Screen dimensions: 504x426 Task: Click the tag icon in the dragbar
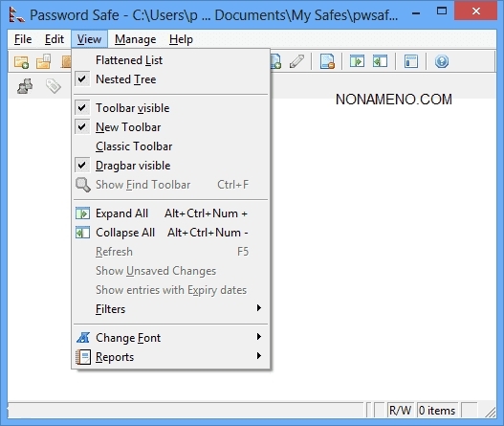pyautogui.click(x=53, y=86)
